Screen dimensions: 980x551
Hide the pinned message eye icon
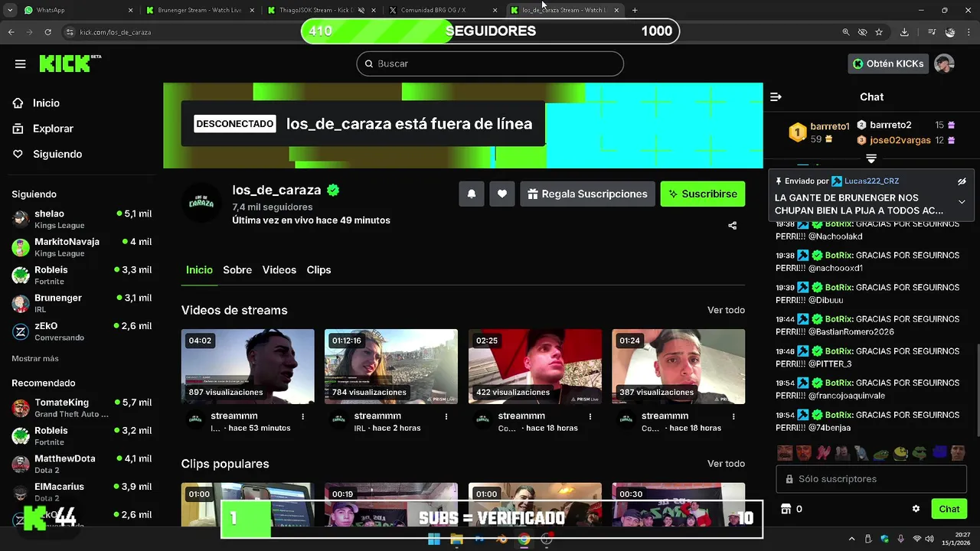[962, 181]
